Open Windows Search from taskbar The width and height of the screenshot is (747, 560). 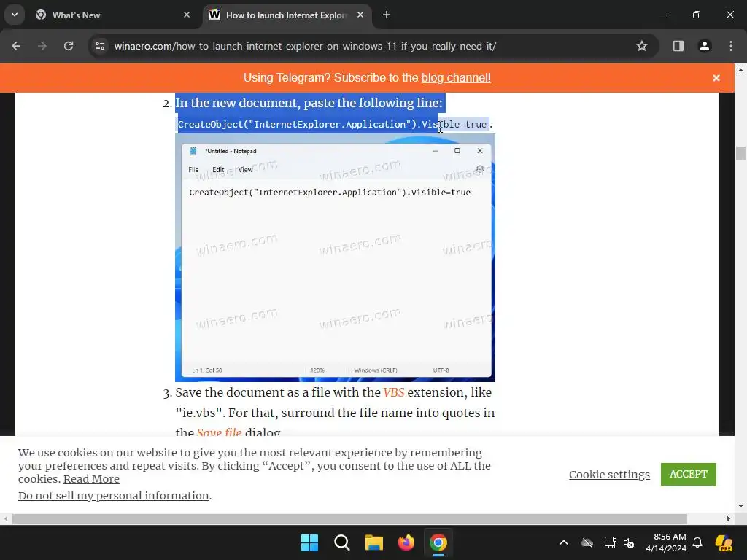click(342, 542)
